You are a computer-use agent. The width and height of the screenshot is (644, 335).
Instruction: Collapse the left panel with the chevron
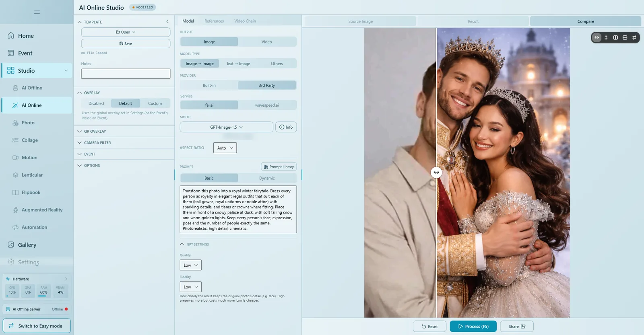(x=167, y=22)
